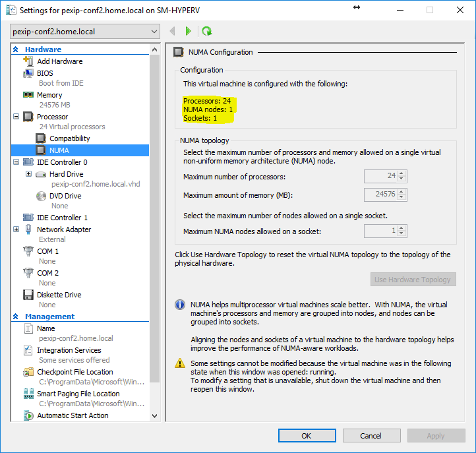Click the Add Hardware icon
476x453 pixels.
tap(28, 61)
